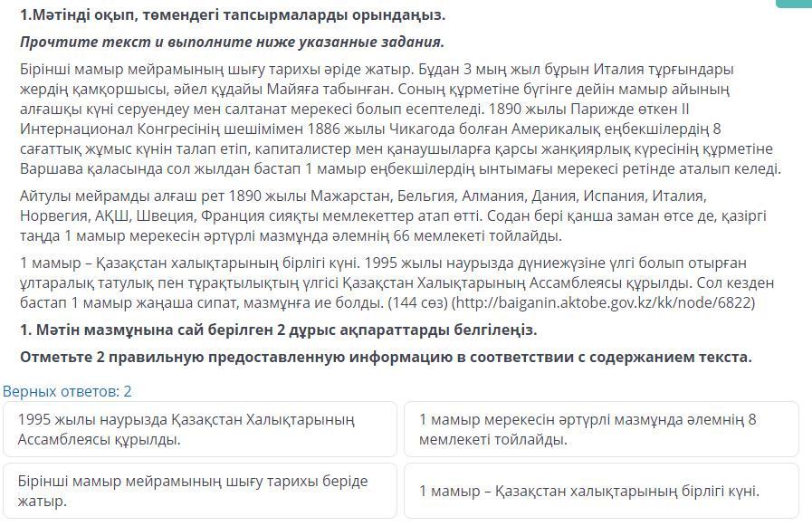Select the short answer option about бірлігі күні
Screen dimensions: 812x526
click(601, 491)
